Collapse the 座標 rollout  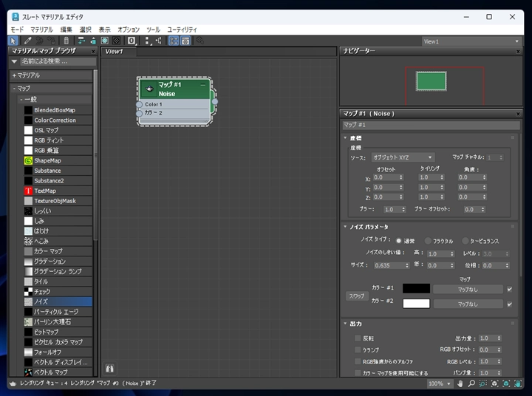click(x=345, y=137)
